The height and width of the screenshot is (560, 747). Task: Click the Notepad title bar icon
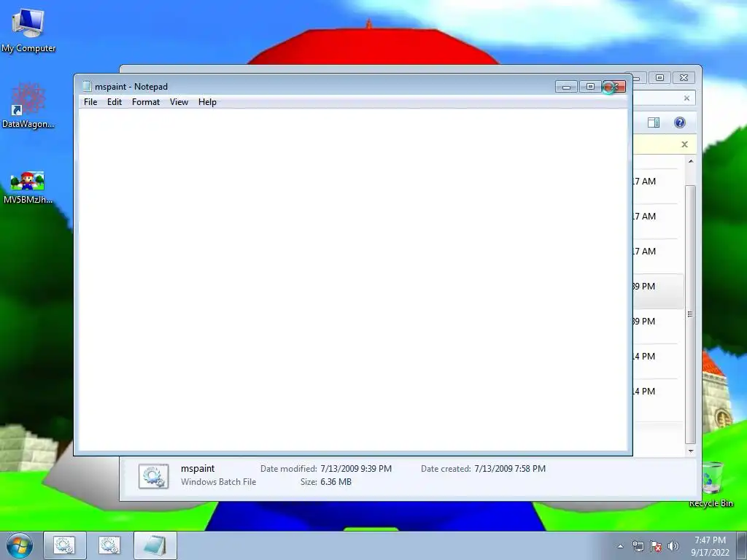(x=87, y=86)
